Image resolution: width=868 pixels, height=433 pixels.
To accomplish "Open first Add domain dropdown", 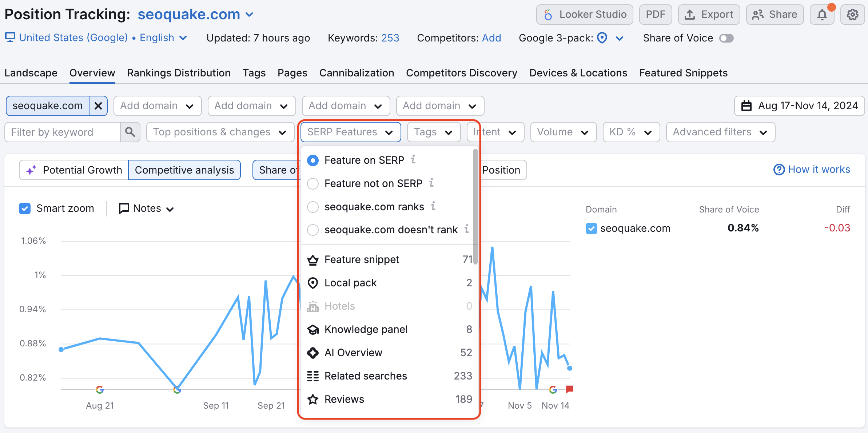I will coord(158,106).
